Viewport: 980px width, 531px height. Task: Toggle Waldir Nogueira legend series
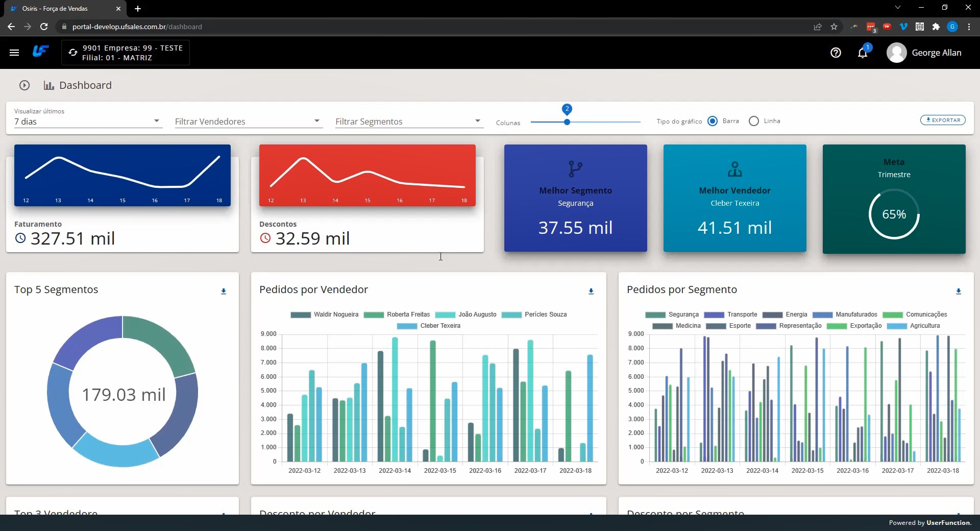[x=325, y=315]
